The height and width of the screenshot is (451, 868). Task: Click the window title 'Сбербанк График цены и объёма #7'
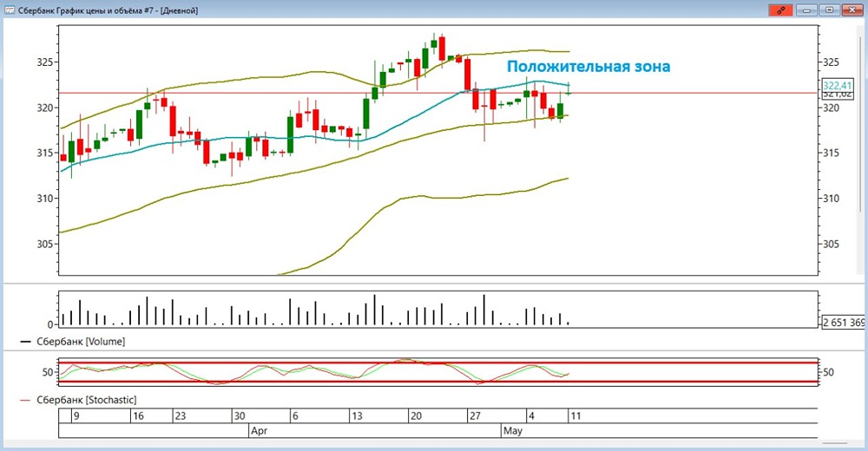pos(88,10)
